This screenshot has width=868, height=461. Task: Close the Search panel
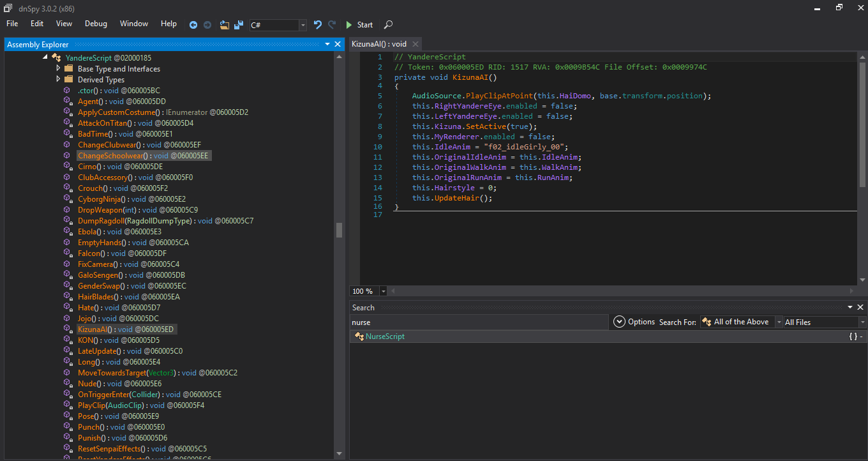[861, 307]
